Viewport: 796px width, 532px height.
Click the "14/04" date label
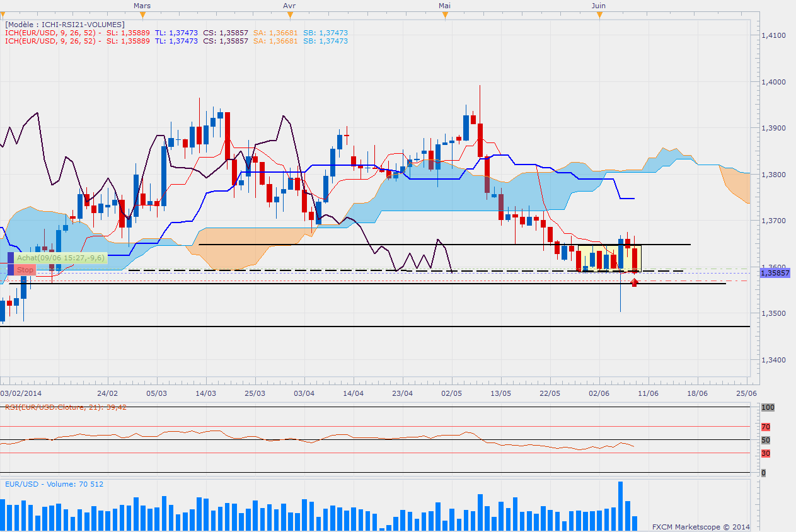(x=354, y=393)
